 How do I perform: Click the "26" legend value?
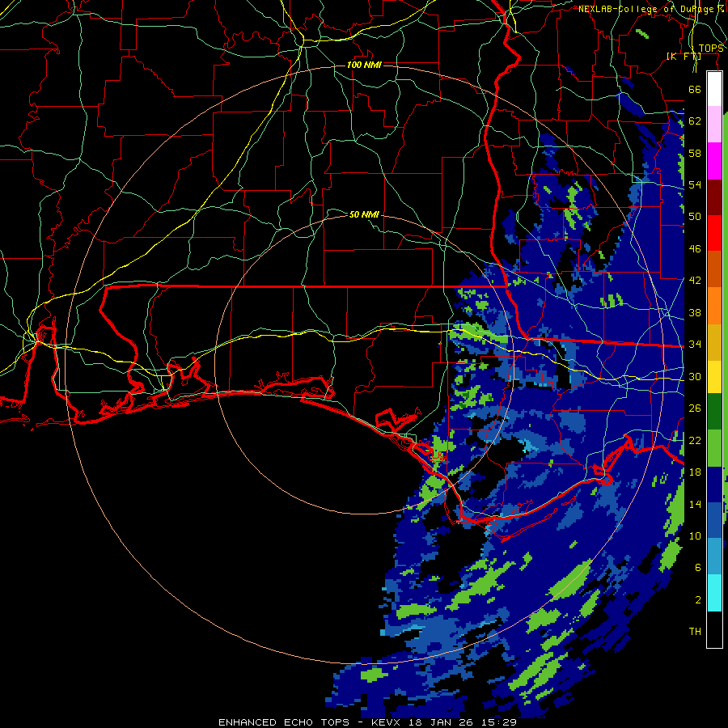695,408
